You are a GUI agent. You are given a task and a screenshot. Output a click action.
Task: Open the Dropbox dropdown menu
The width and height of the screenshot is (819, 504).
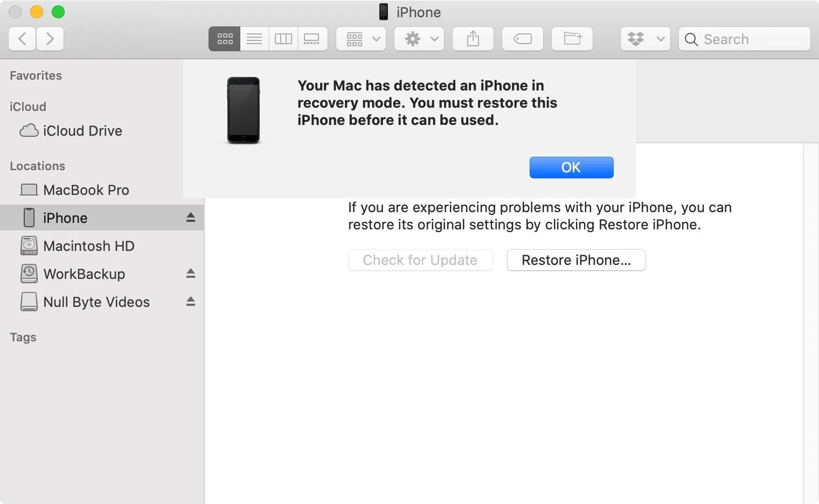(645, 39)
